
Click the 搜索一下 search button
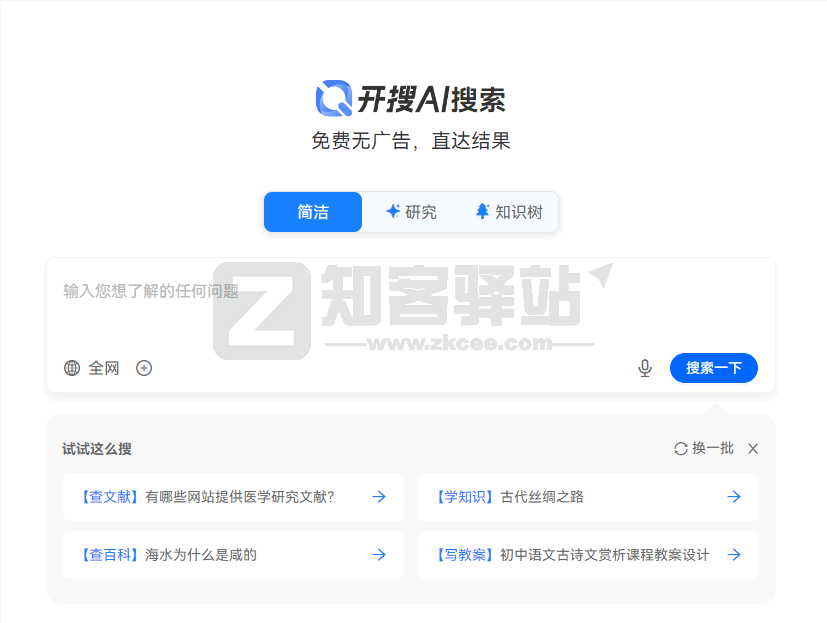[713, 368]
